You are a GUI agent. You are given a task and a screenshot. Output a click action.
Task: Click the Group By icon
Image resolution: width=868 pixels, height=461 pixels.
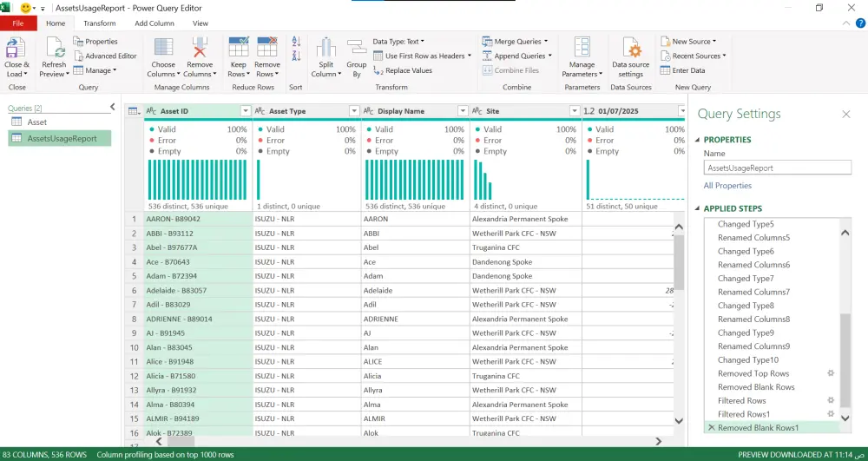(x=357, y=48)
